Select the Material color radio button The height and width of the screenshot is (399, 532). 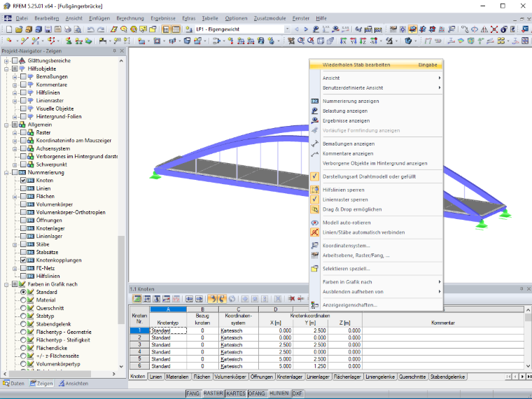point(23,300)
